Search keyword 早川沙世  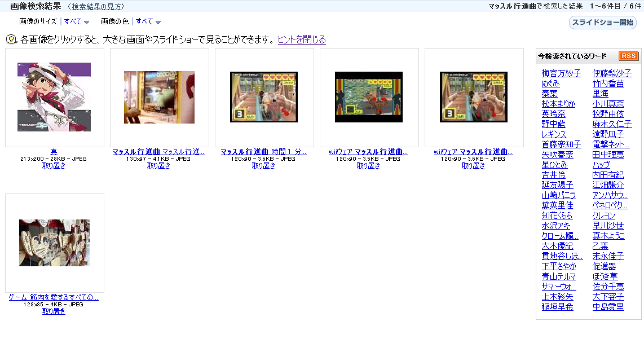tap(608, 226)
